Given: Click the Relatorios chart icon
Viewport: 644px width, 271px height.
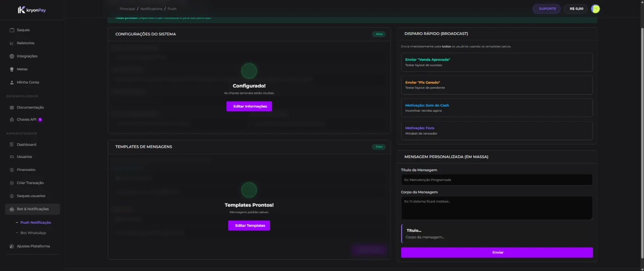Looking at the screenshot, I should pos(12,43).
